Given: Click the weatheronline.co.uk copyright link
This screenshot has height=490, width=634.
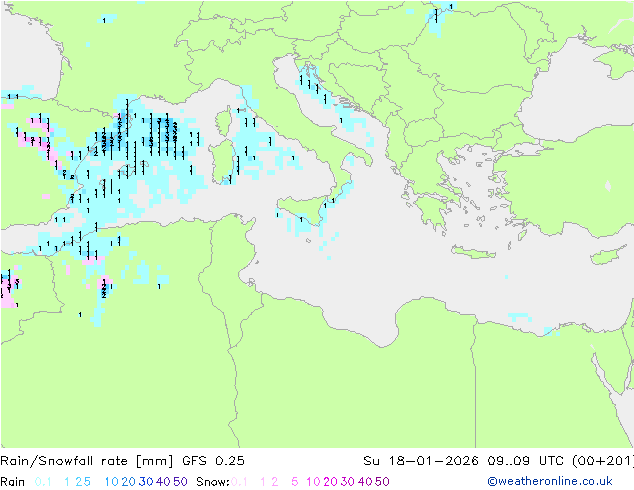Looking at the screenshot, I should [x=549, y=482].
